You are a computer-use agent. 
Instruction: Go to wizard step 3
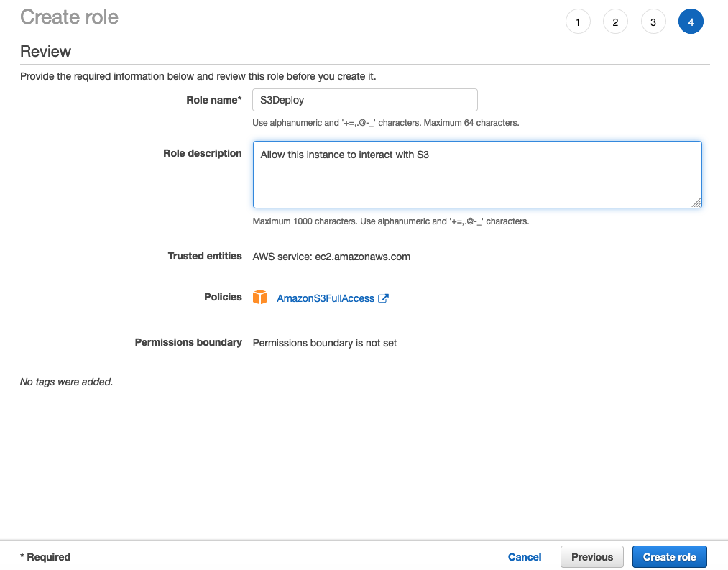point(653,22)
